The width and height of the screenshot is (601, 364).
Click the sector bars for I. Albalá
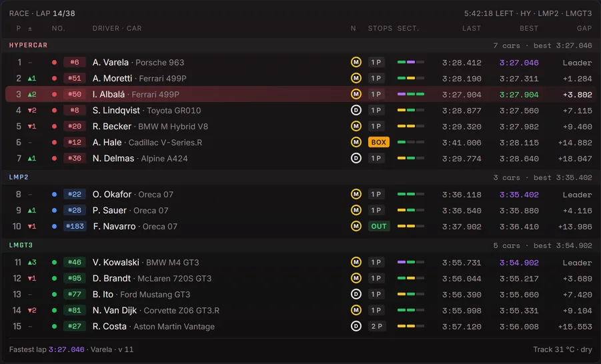(411, 94)
